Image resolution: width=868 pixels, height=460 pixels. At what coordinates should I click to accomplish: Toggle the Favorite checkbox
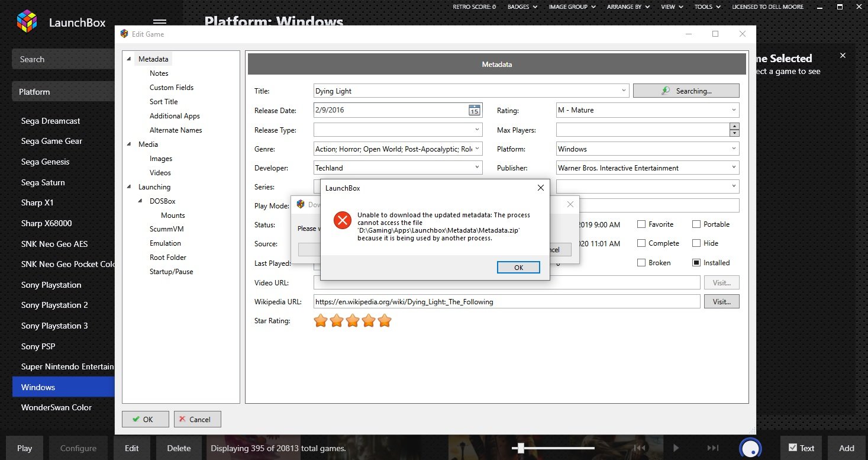point(641,224)
